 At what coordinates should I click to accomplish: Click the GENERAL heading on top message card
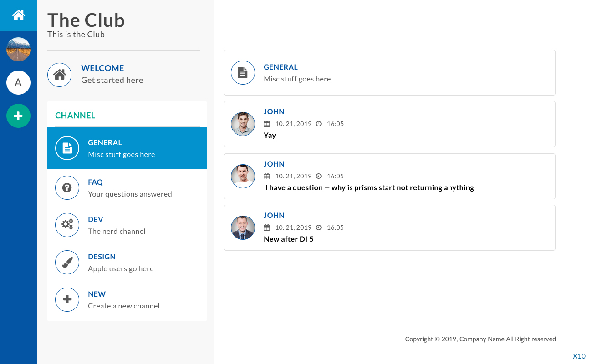tap(281, 67)
